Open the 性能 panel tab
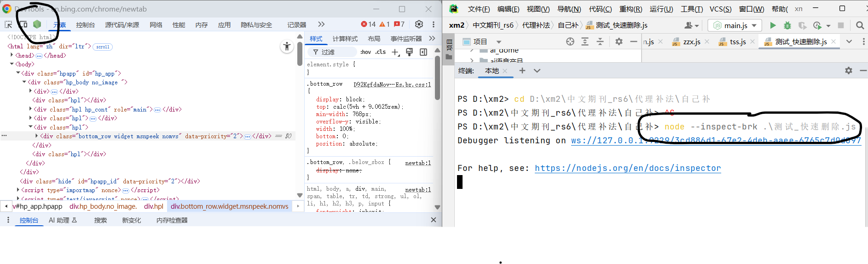The width and height of the screenshot is (868, 264). point(179,25)
